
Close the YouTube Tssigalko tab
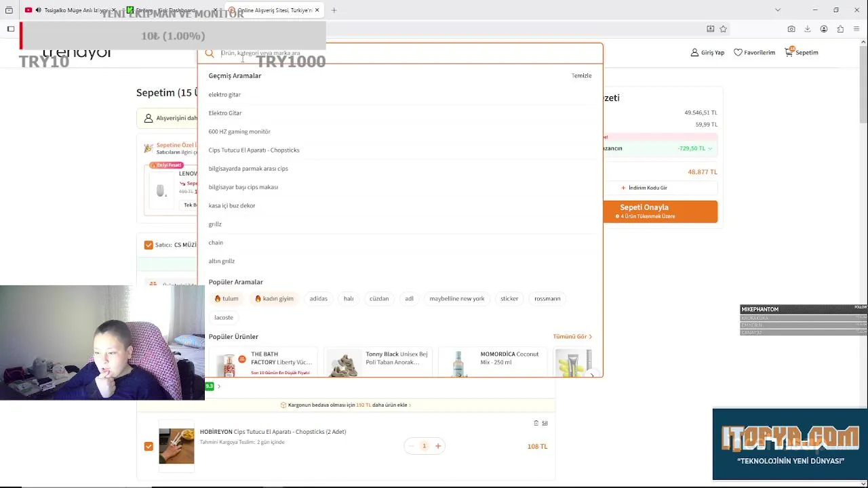113,10
